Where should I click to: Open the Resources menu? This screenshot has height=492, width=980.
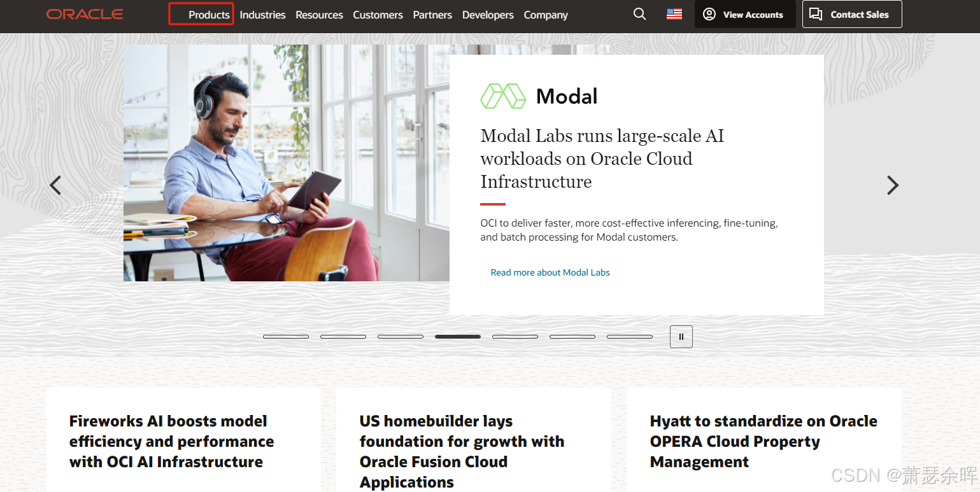click(x=319, y=15)
